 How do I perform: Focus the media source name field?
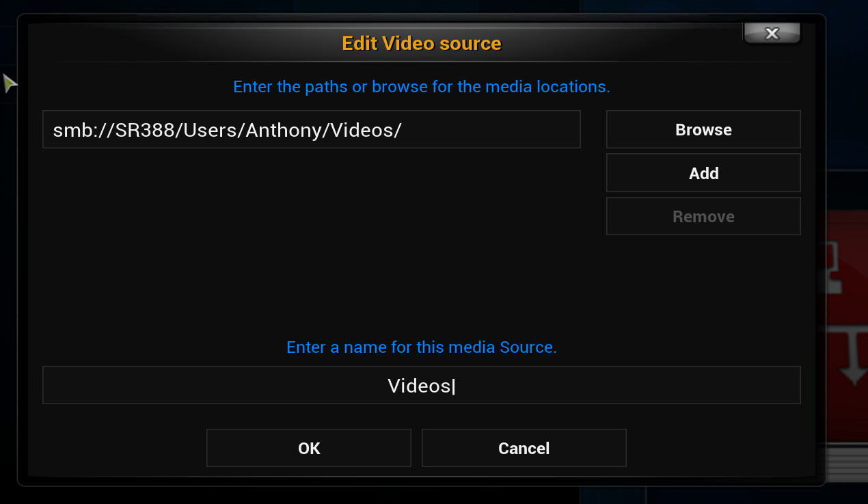(x=421, y=386)
